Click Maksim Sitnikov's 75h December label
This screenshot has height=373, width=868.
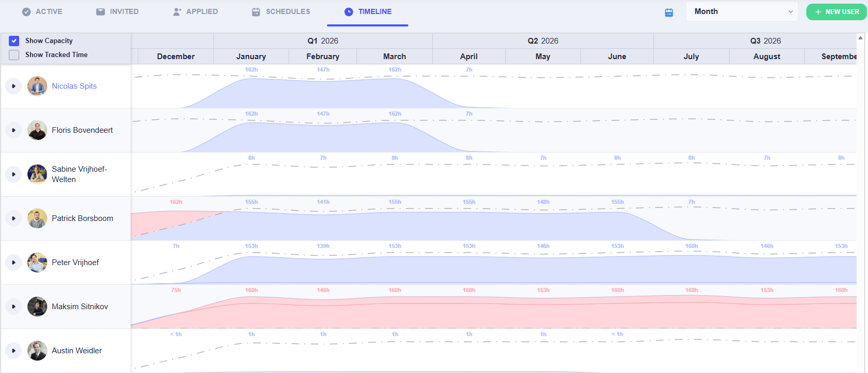[176, 290]
